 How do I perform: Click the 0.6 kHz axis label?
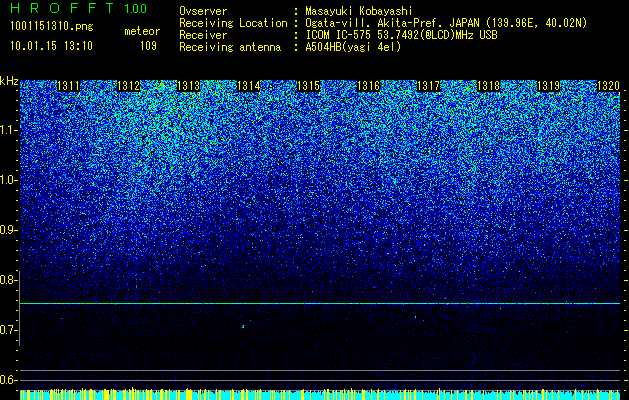pyautogui.click(x=8, y=380)
